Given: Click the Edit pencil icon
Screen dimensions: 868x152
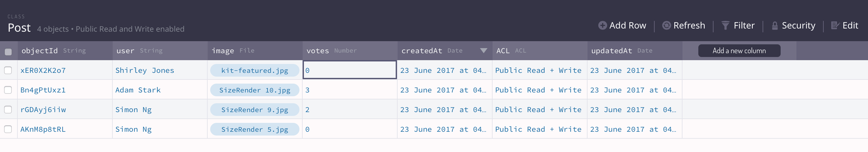Looking at the screenshot, I should 835,25.
